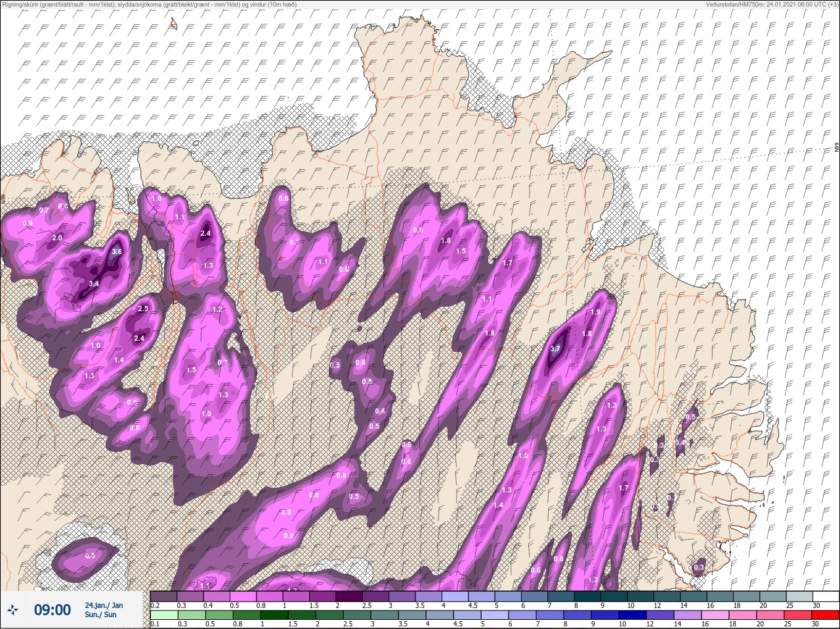Screen dimensions: 840x629
Task: Click the Veðurstofan logo icon beside the time
Action: (x=12, y=611)
